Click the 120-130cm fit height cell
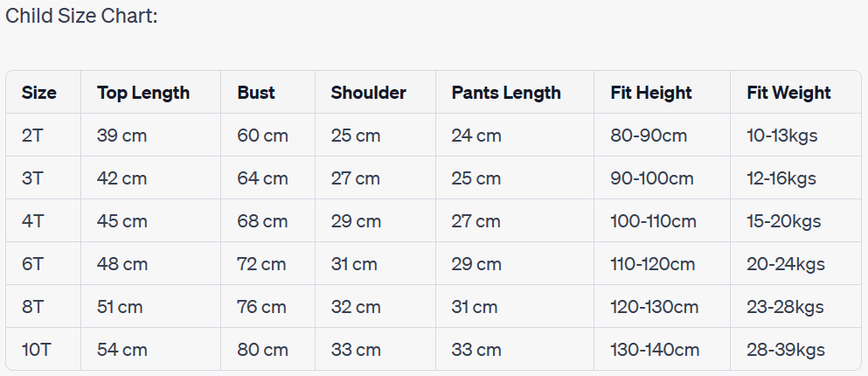Viewport: 868px width, 376px height. (x=654, y=307)
